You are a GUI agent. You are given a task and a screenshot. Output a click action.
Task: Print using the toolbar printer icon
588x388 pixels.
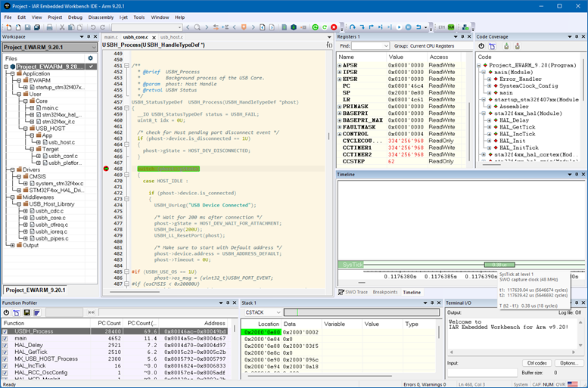(x=49, y=27)
